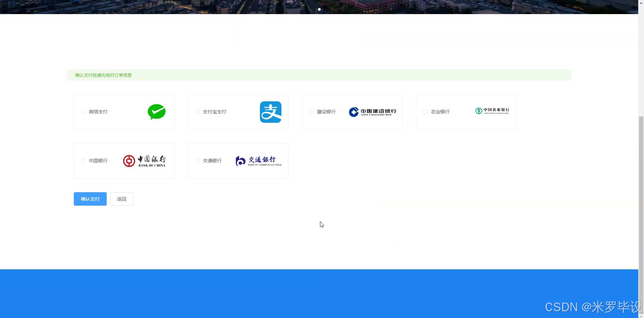Select the 中国银行 radio button
This screenshot has height=318, width=644.
[83, 161]
